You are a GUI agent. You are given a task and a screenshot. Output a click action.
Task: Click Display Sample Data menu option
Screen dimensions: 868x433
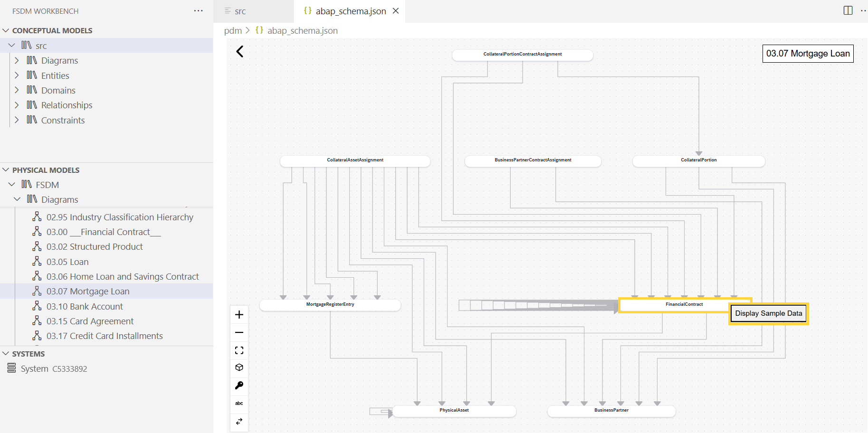[768, 313]
